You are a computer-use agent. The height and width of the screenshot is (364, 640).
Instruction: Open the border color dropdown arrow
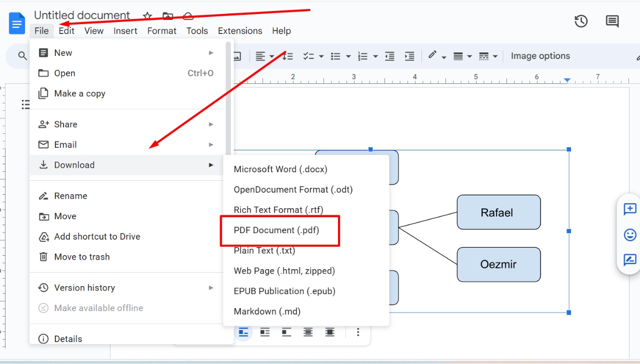444,57
